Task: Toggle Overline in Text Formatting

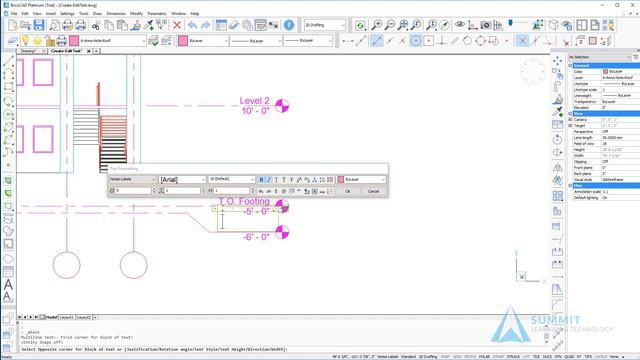Action: (x=284, y=180)
